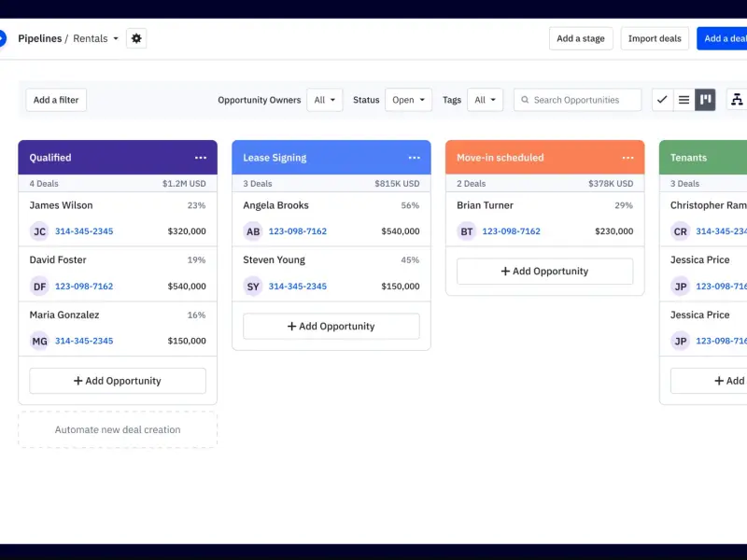The width and height of the screenshot is (747, 560).
Task: Open the Tags All dropdown
Action: (x=485, y=100)
